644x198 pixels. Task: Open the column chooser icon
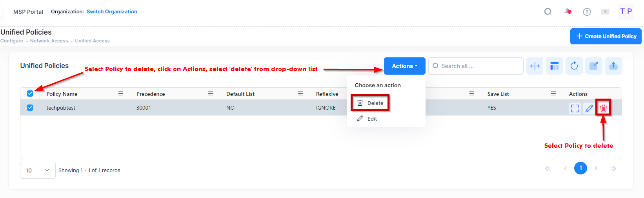555,66
